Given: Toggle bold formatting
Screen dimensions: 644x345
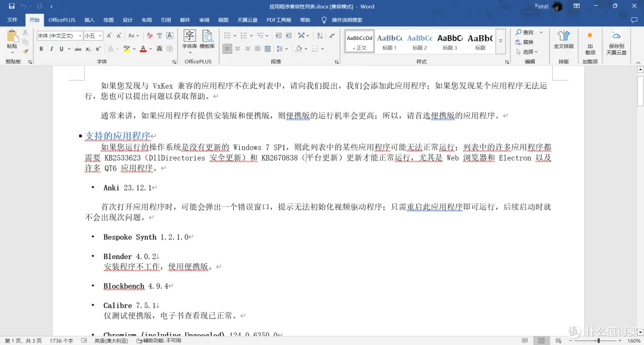Looking at the screenshot, I should [x=41, y=49].
